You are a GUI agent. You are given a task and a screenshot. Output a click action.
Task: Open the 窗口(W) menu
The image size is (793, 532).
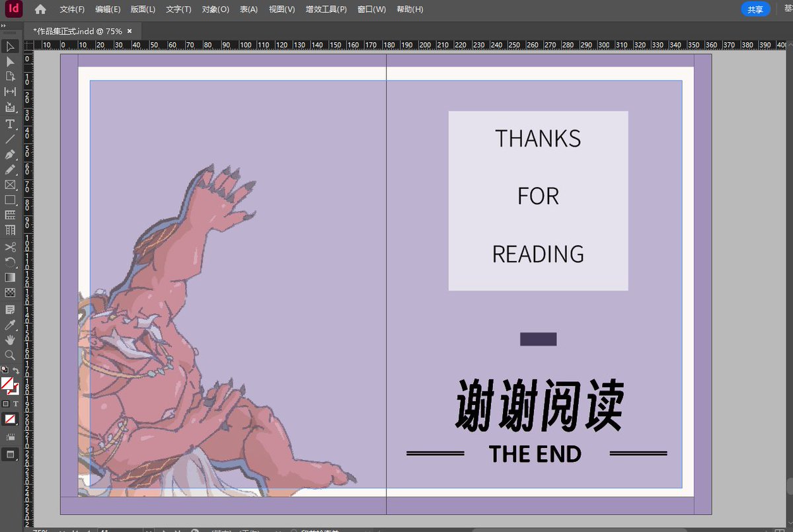[371, 9]
